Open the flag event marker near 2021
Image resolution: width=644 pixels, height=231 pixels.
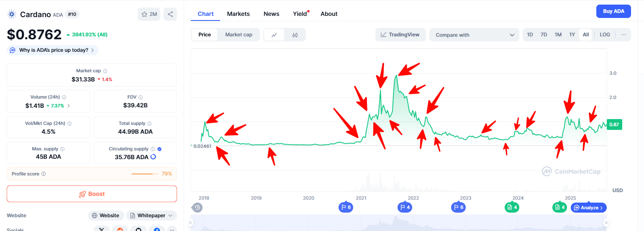coord(346,207)
